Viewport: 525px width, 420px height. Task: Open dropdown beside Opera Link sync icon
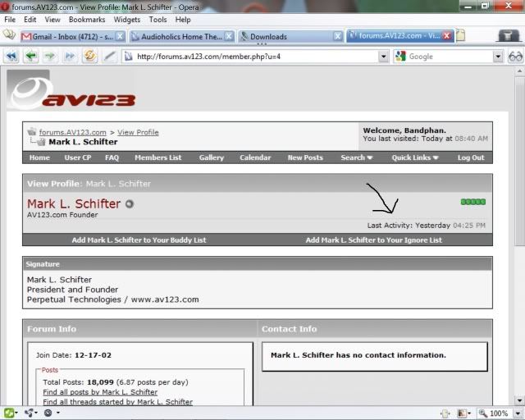[36, 413]
